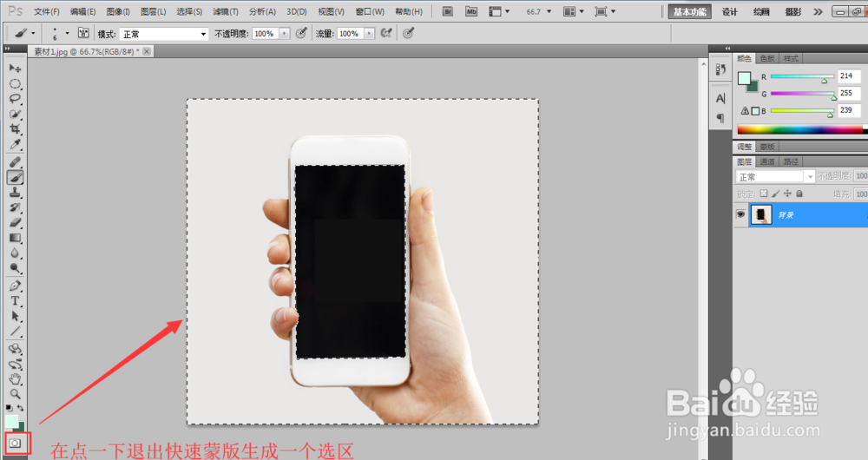The image size is (868, 460).
Task: Select the Eyedropper tool
Action: [15, 144]
